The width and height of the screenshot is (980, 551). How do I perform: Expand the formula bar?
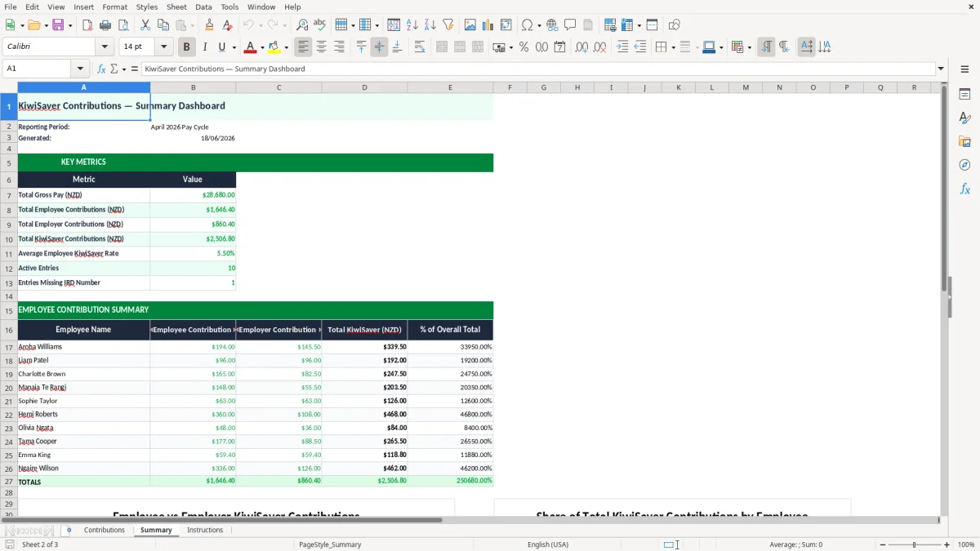point(941,69)
